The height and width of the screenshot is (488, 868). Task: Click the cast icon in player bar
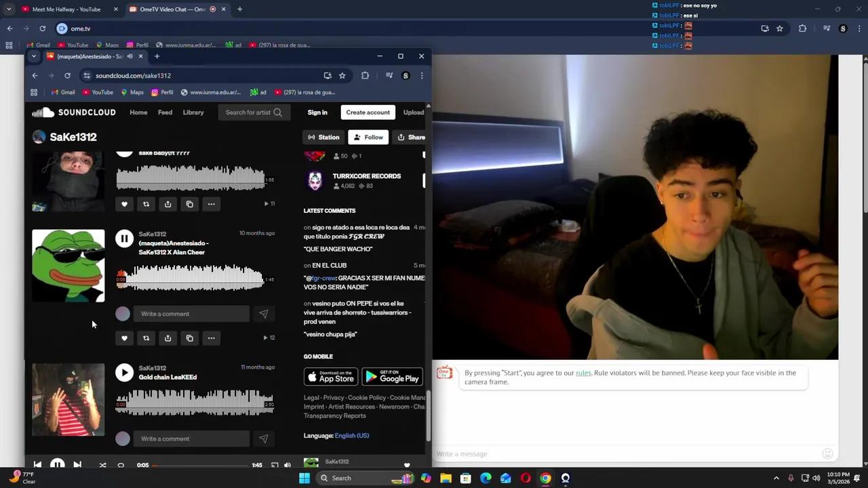coord(275,465)
